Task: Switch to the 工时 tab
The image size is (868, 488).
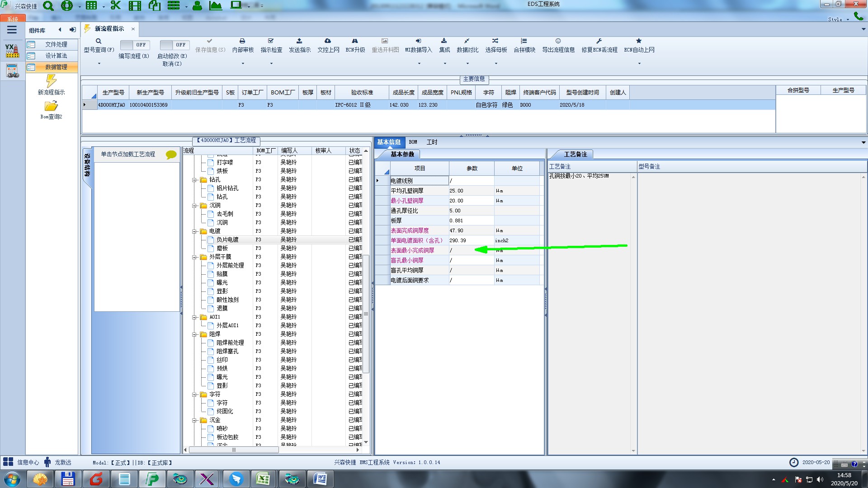Action: [x=432, y=142]
